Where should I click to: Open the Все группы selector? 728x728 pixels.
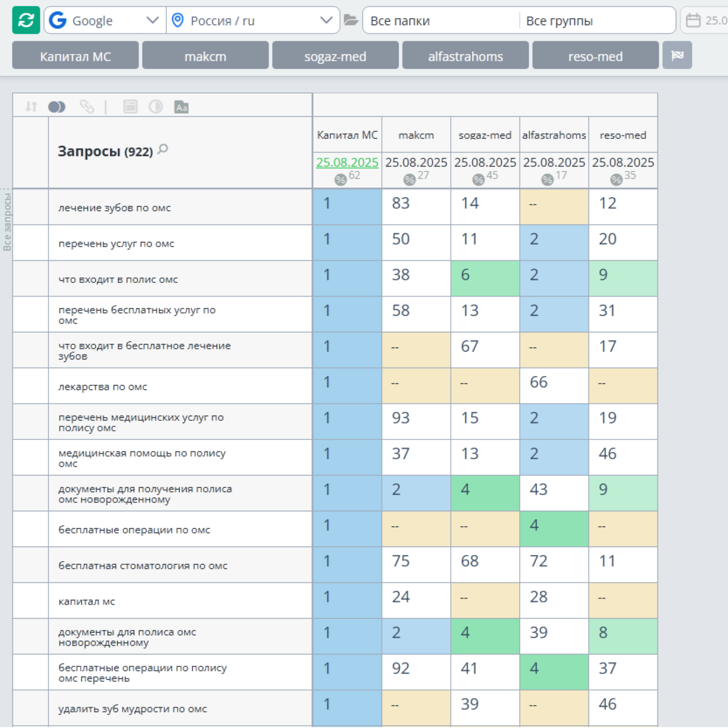597,20
